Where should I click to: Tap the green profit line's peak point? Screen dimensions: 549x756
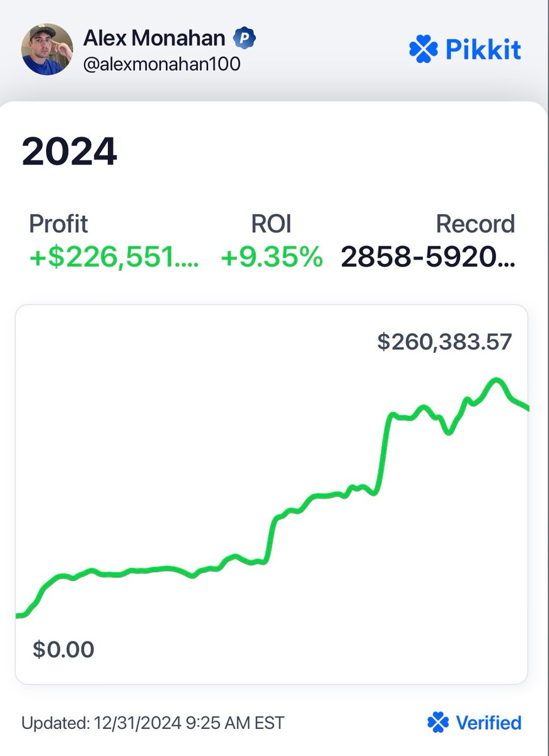(x=497, y=380)
